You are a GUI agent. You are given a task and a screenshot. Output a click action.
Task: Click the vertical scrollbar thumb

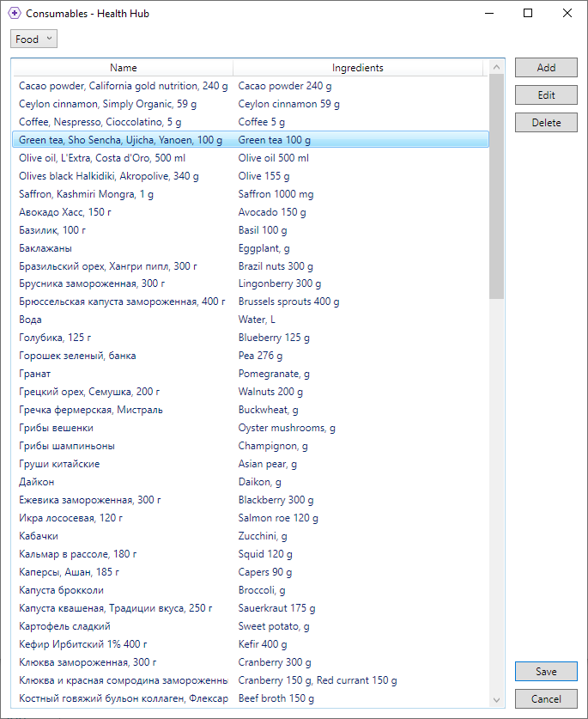coord(497,185)
